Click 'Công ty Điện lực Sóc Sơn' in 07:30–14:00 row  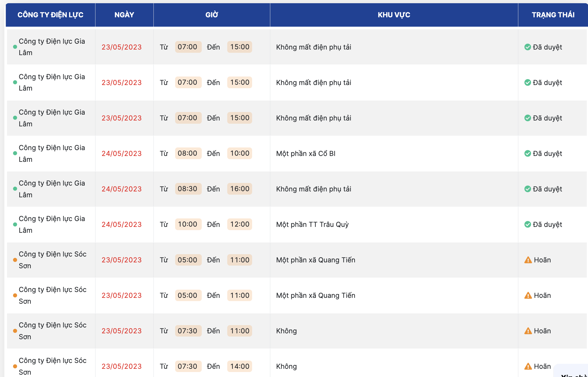click(x=53, y=366)
